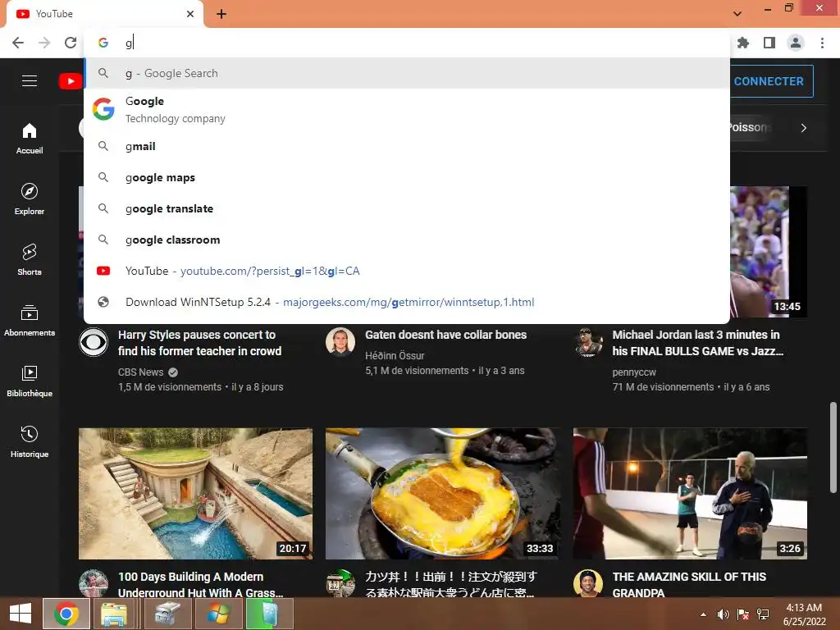Open the tab search chevron in Chrome
This screenshot has width=840, height=630.
[737, 14]
